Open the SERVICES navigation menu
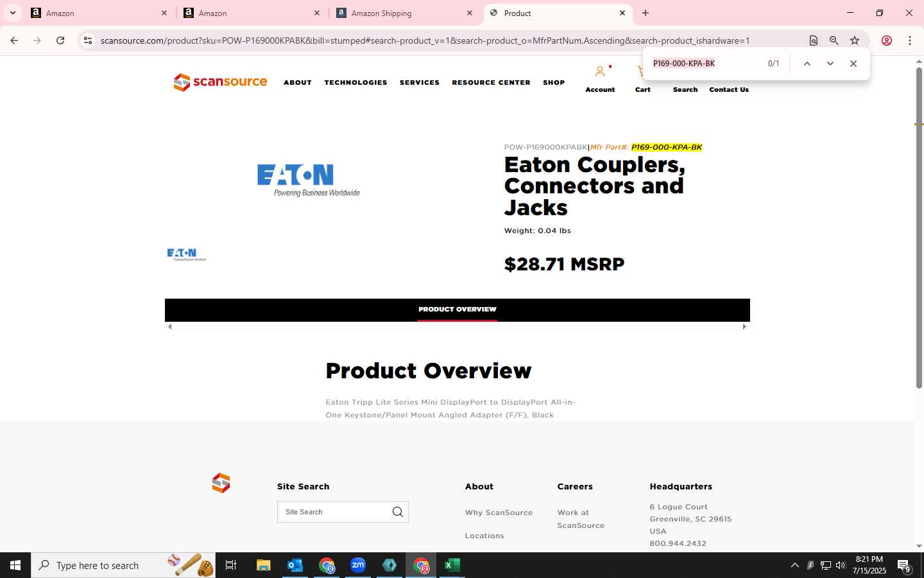This screenshot has width=924, height=578. pos(420,82)
